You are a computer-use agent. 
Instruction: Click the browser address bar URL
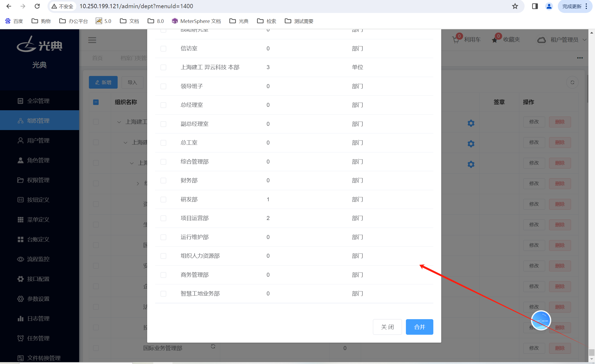[x=136, y=6]
